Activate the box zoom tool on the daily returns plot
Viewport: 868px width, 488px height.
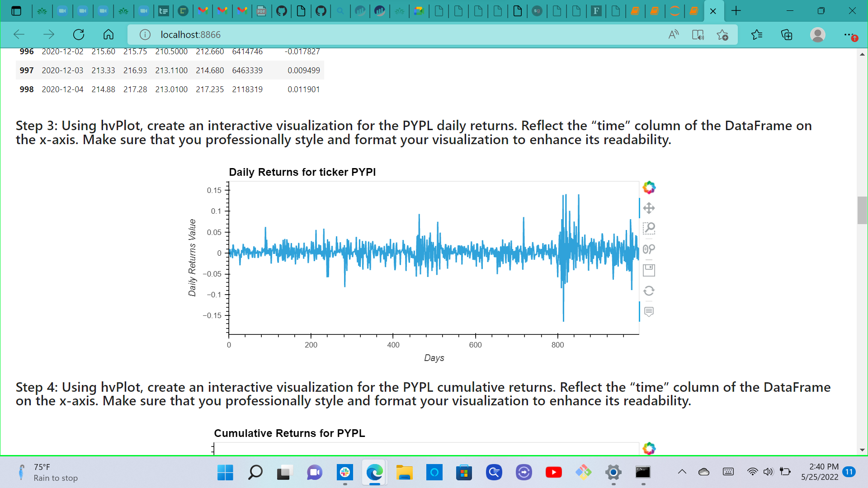click(x=649, y=228)
